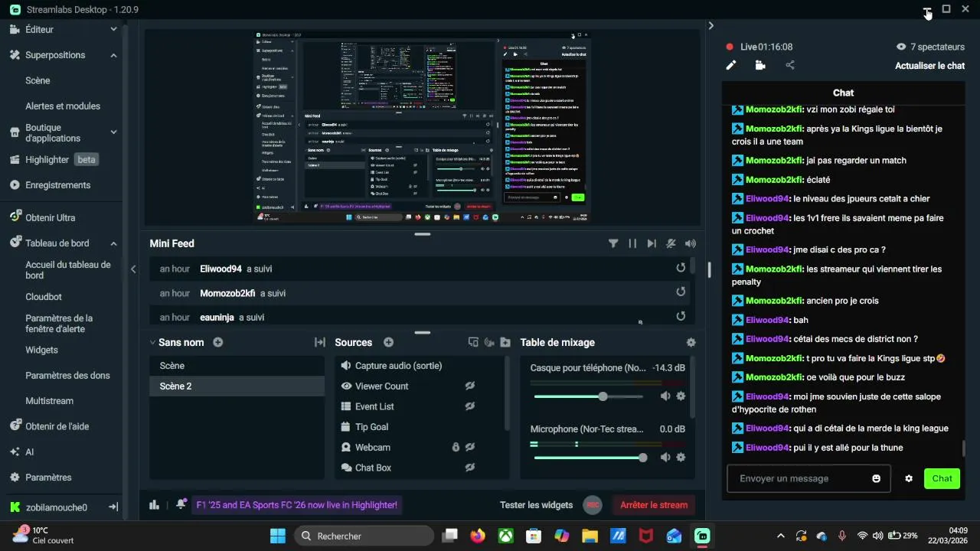Open Multistream in sidebar
Screen dimensions: 980x551
pos(49,400)
